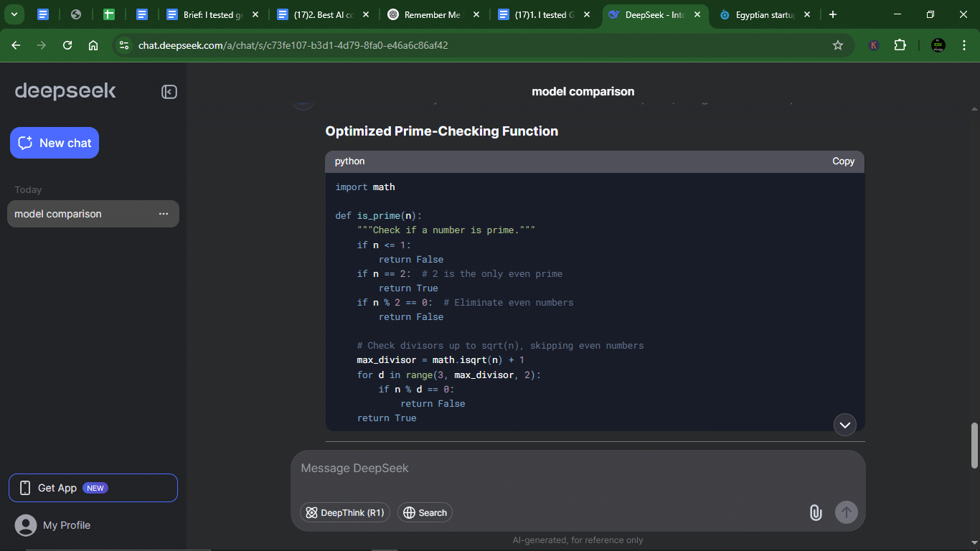Collapse the DeepSeek sidebar
Viewport: 980px width, 551px height.
[169, 92]
